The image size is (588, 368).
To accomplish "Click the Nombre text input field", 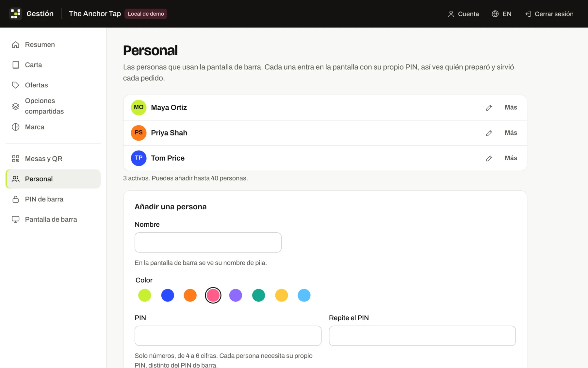I will click(208, 242).
